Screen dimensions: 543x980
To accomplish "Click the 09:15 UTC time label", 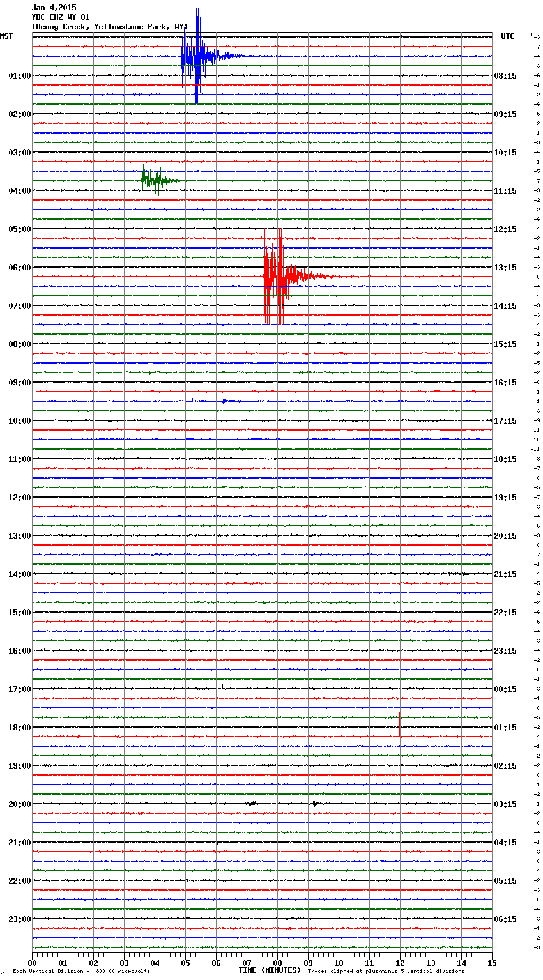I will pyautogui.click(x=505, y=114).
